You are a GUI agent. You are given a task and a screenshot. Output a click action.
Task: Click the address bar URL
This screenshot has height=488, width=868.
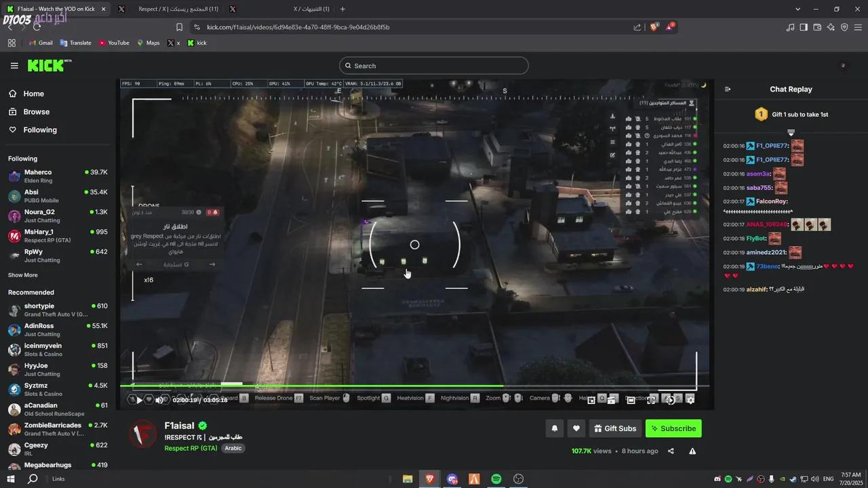pyautogui.click(x=298, y=27)
